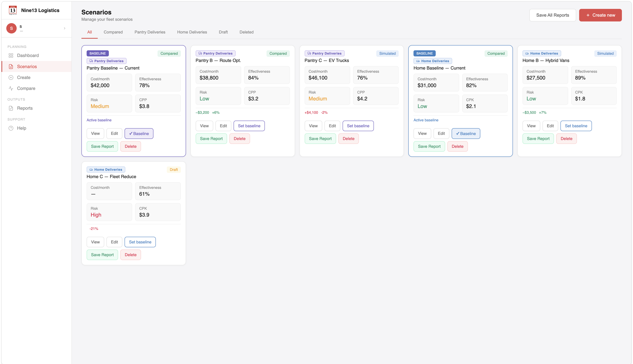
Task: Edit the Pantry B — Route Opt. scenario
Action: click(223, 126)
